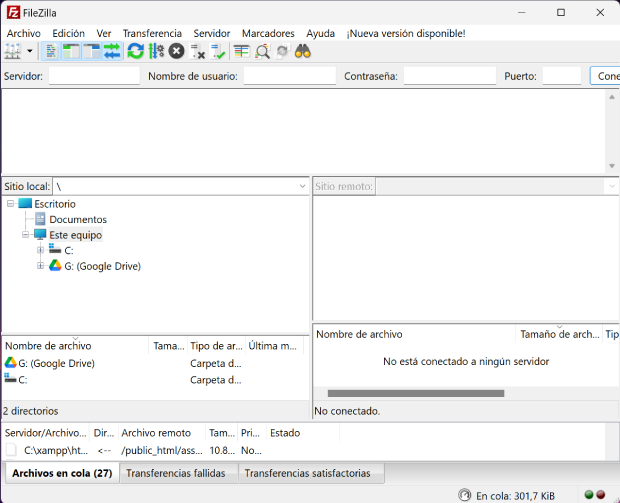This screenshot has width=620, height=503.
Task: Refresh the file and folder lists
Action: 135,52
